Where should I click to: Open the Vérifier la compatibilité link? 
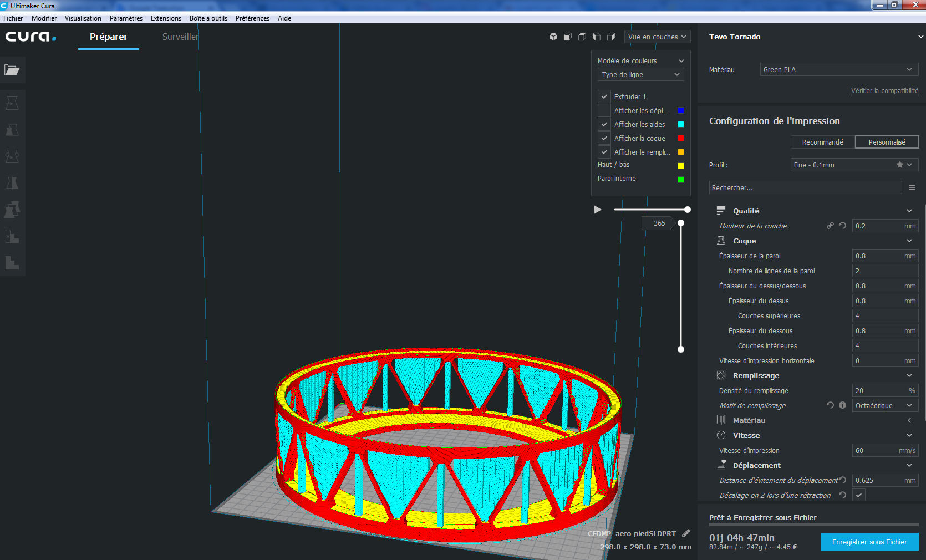point(884,90)
